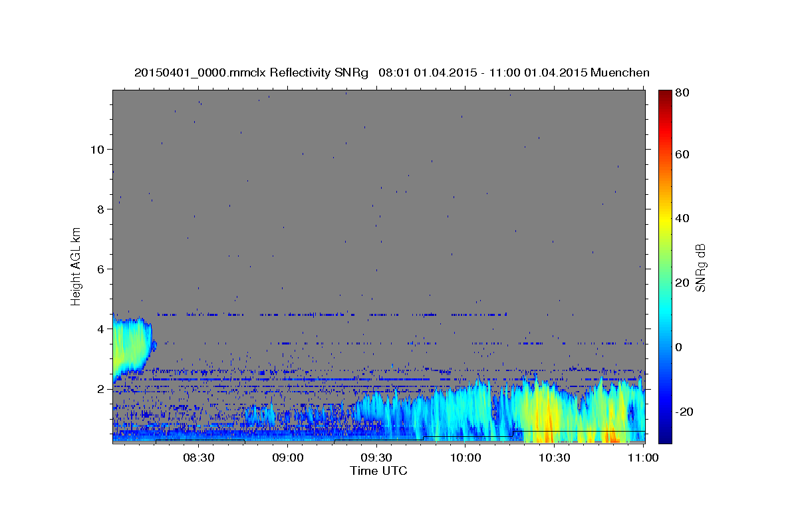This screenshot has height=532, width=798.
Task: Click the 'Height AGL km' axis label
Action: coord(76,265)
